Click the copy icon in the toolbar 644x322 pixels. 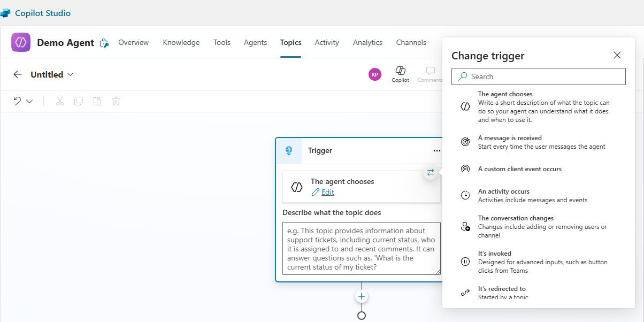point(79,101)
